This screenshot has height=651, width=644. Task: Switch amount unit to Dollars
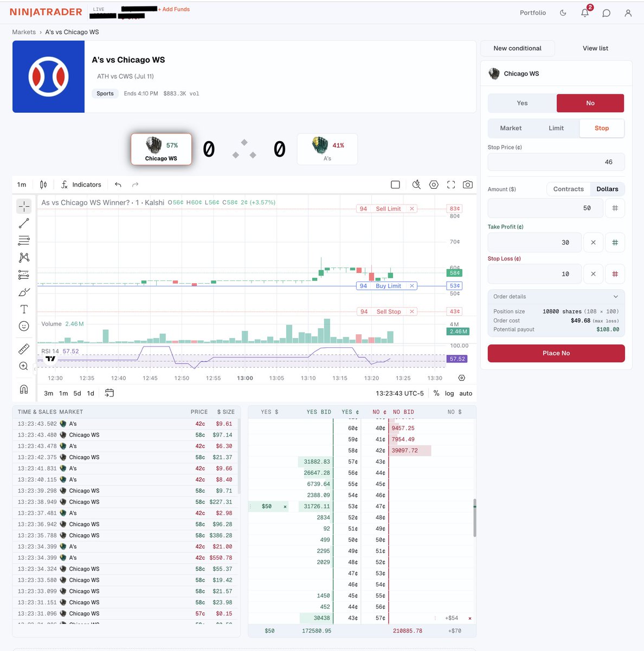point(607,189)
